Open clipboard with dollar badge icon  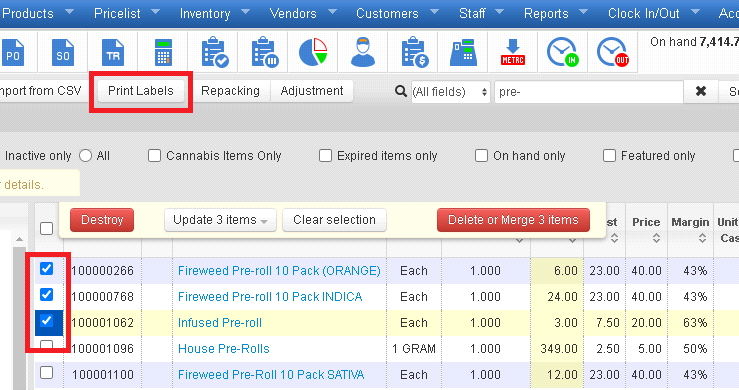click(415, 52)
